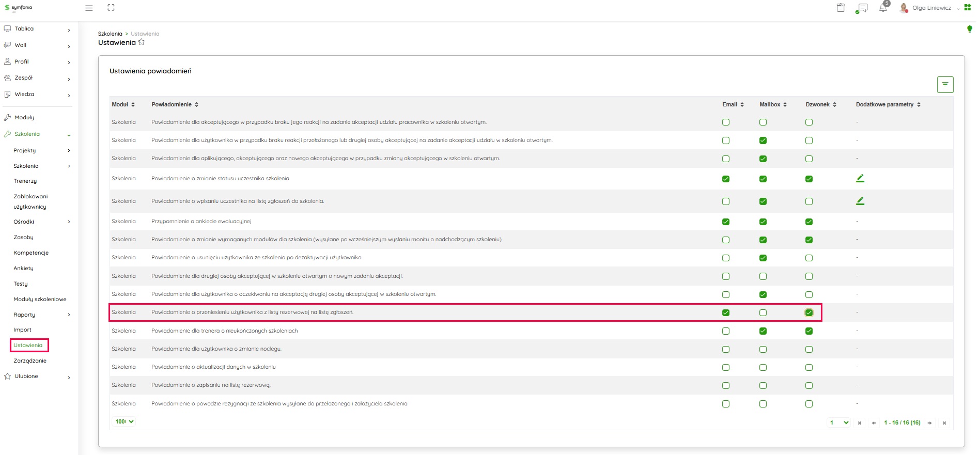Viewport: 980px width, 455px height.
Task: Mark Ustawienia page as favorite with star
Action: [x=142, y=42]
